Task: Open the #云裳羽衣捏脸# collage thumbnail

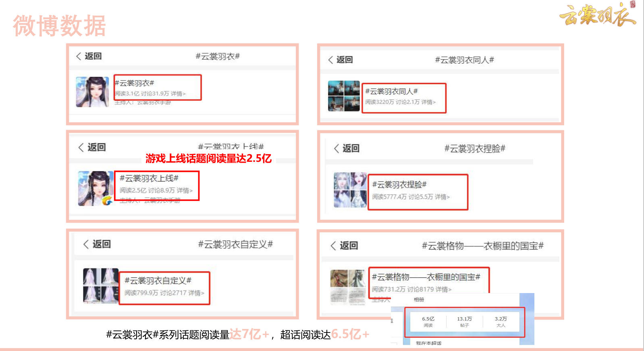Action: click(350, 190)
